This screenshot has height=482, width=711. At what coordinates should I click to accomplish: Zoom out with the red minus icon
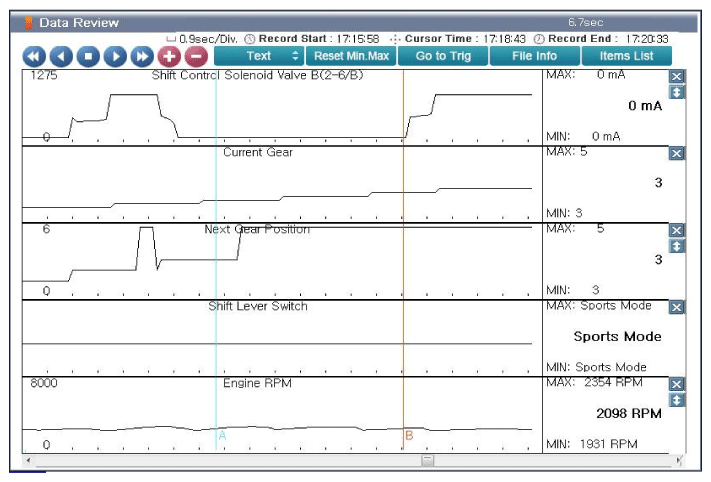pos(196,57)
